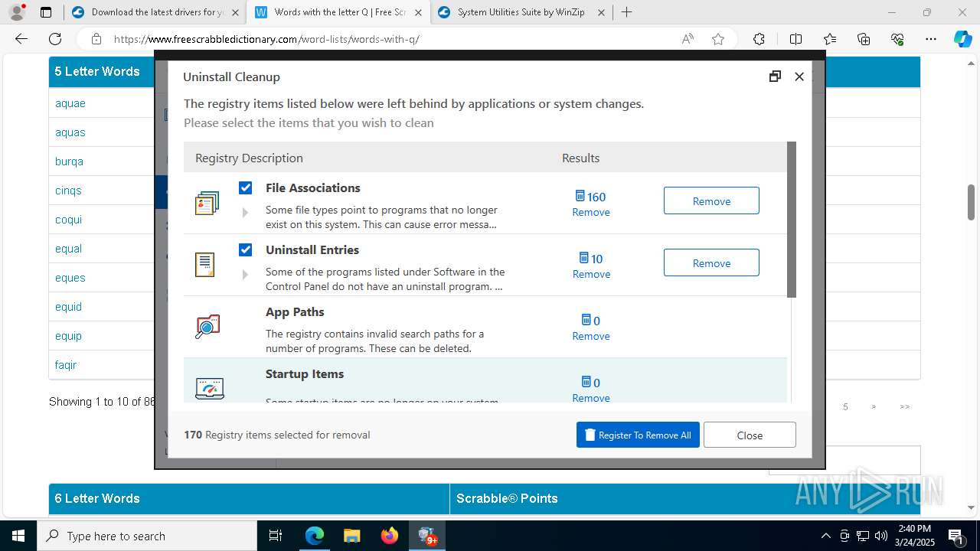The height and width of the screenshot is (551, 980).
Task: Open the tab actions menu icon
Action: pos(46,12)
